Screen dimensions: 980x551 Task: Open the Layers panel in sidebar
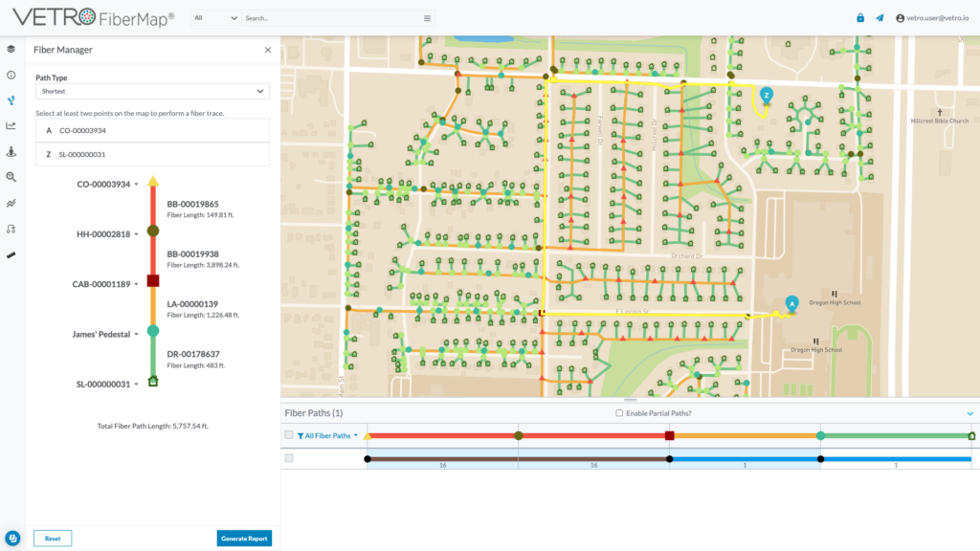[11, 49]
